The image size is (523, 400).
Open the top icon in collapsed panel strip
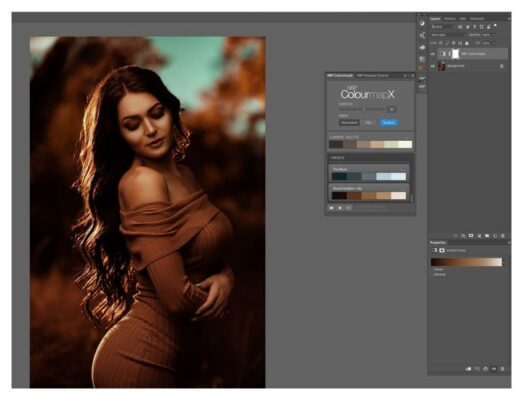tap(422, 23)
